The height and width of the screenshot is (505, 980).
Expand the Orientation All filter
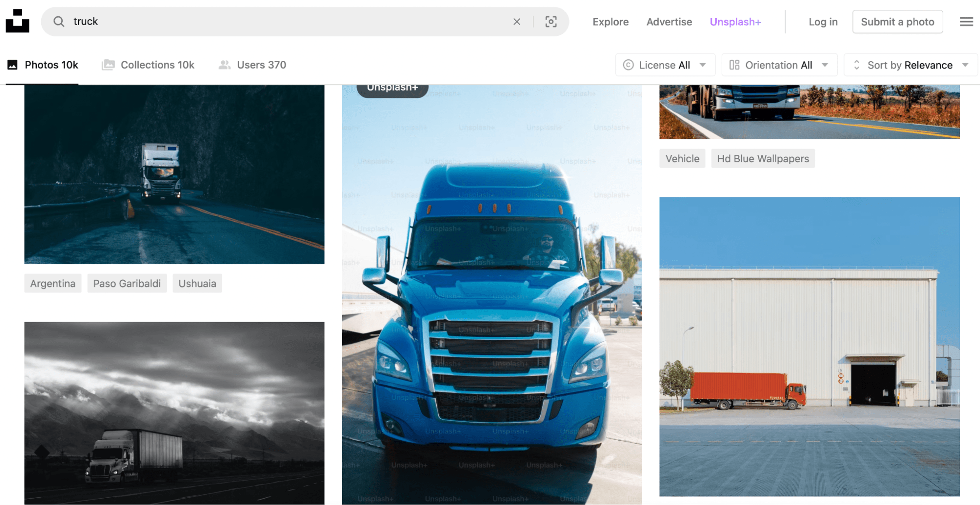click(779, 65)
